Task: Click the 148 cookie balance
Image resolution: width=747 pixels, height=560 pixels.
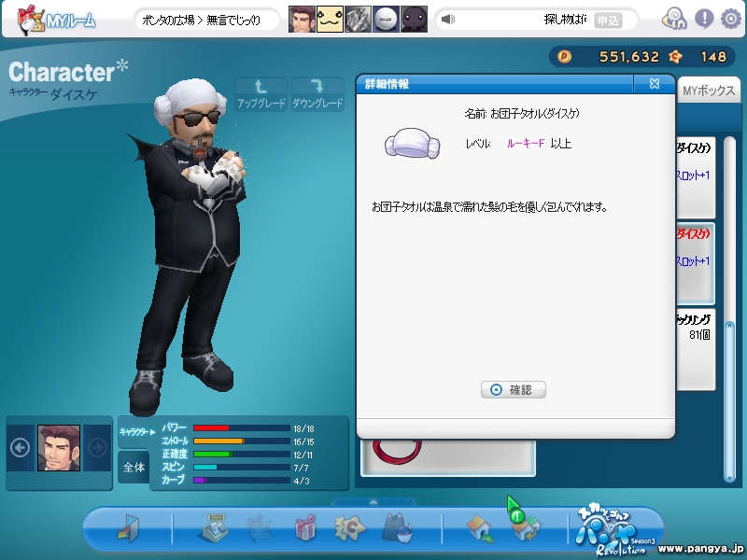Action: [713, 57]
